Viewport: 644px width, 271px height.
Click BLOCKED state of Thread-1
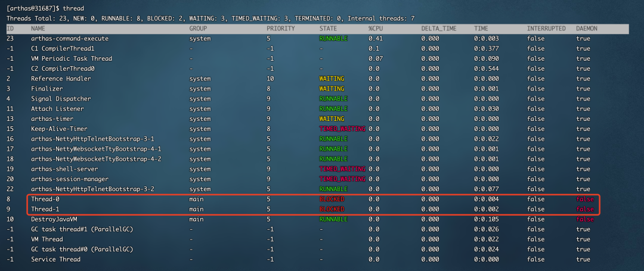[x=332, y=209]
